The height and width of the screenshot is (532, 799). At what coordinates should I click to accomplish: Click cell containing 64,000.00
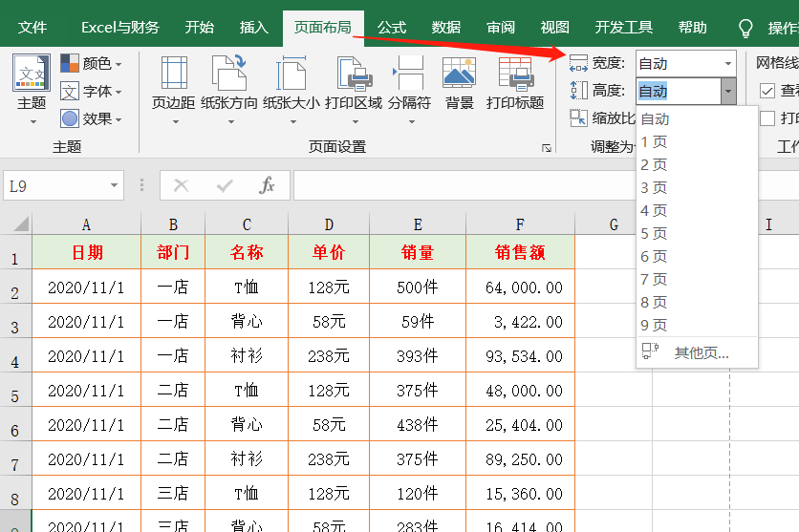[520, 287]
